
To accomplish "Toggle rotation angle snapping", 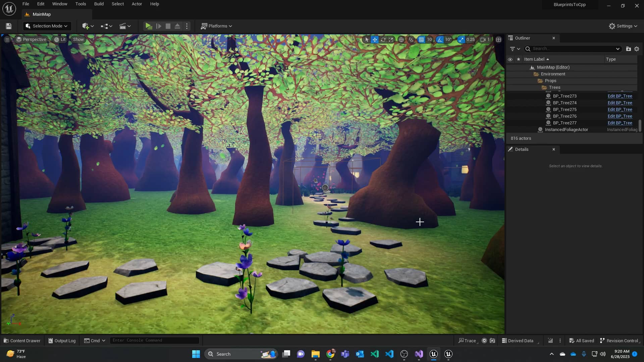I will (x=440, y=40).
